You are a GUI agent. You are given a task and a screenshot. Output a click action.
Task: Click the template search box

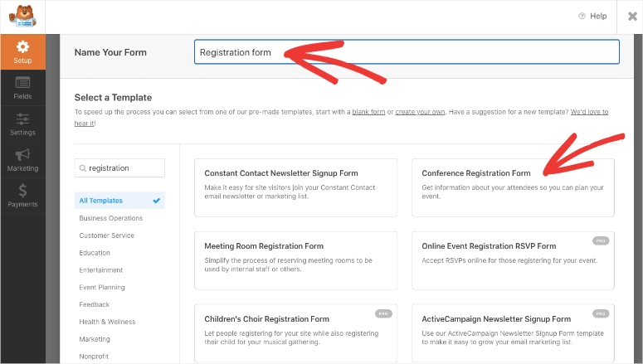(119, 167)
